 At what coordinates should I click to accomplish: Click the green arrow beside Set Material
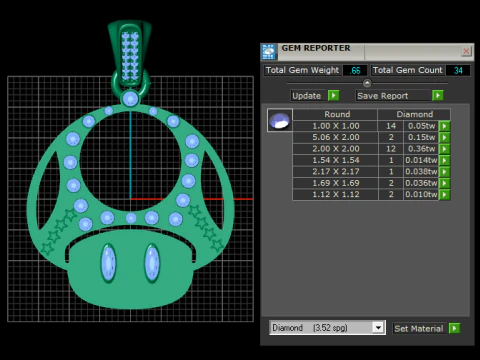click(454, 328)
